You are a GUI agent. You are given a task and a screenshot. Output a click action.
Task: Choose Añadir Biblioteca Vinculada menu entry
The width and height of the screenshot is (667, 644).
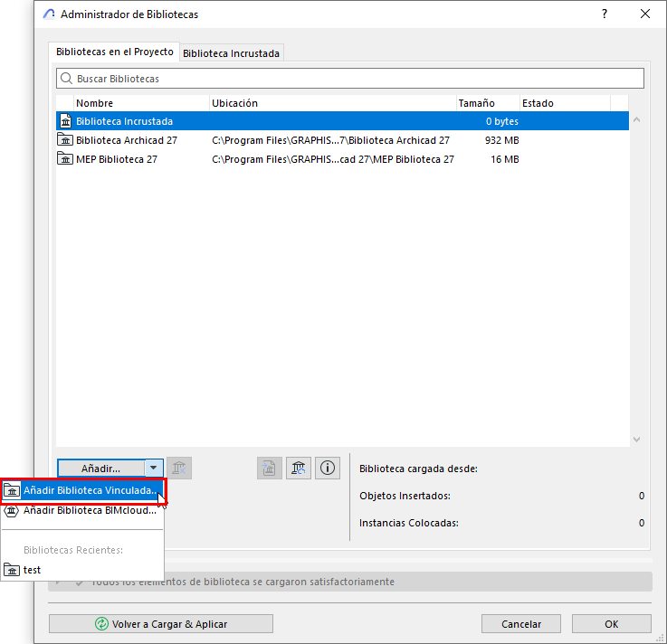click(83, 490)
